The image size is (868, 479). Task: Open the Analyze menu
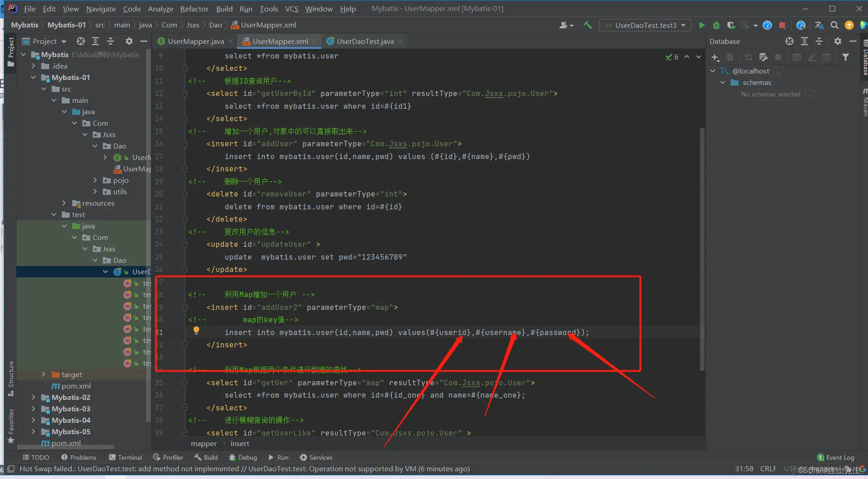pyautogui.click(x=160, y=9)
